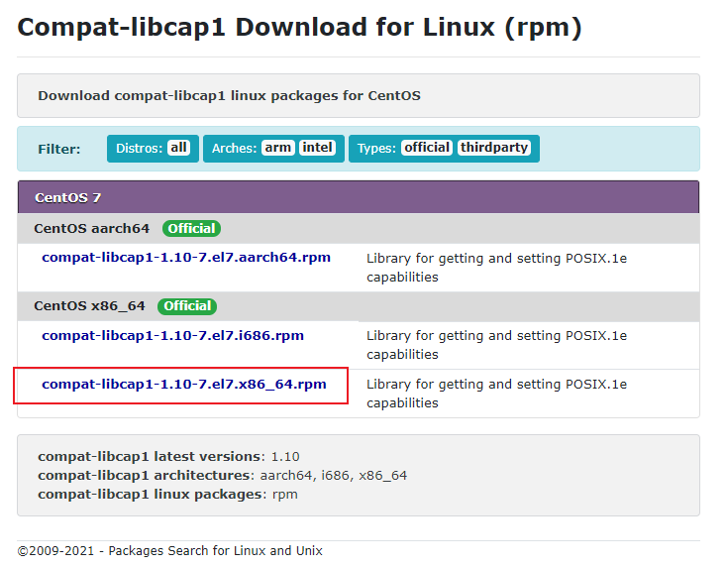Click the 'Distros:' filter label

pyautogui.click(x=139, y=149)
